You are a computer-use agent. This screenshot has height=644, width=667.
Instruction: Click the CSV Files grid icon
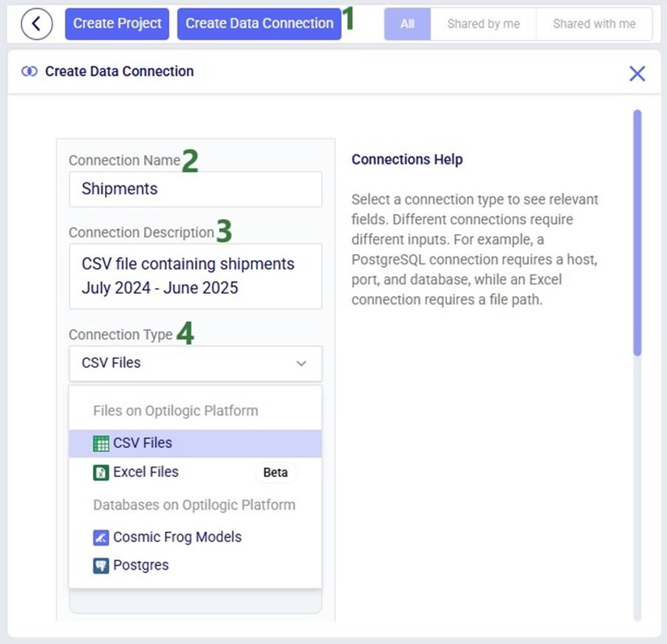100,444
